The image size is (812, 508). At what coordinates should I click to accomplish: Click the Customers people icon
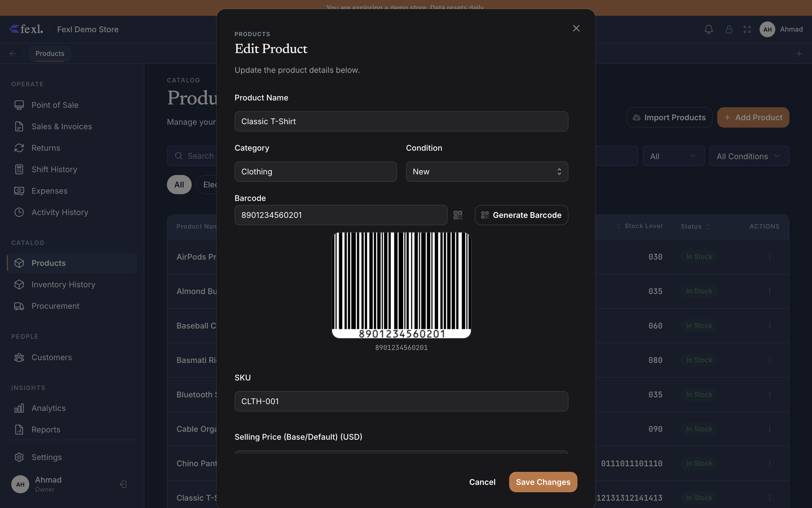(19, 358)
